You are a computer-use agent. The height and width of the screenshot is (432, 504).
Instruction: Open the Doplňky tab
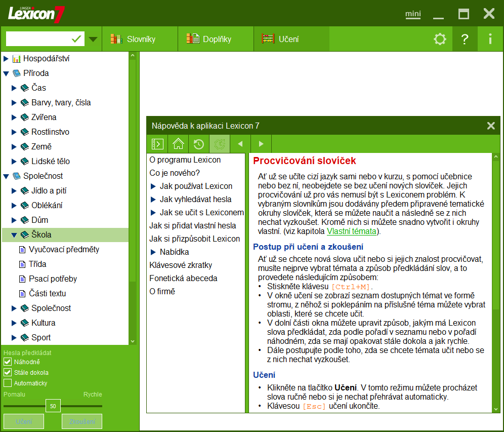click(x=216, y=39)
